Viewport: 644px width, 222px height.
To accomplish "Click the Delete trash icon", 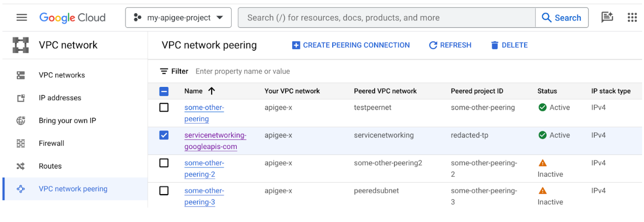I will (495, 45).
